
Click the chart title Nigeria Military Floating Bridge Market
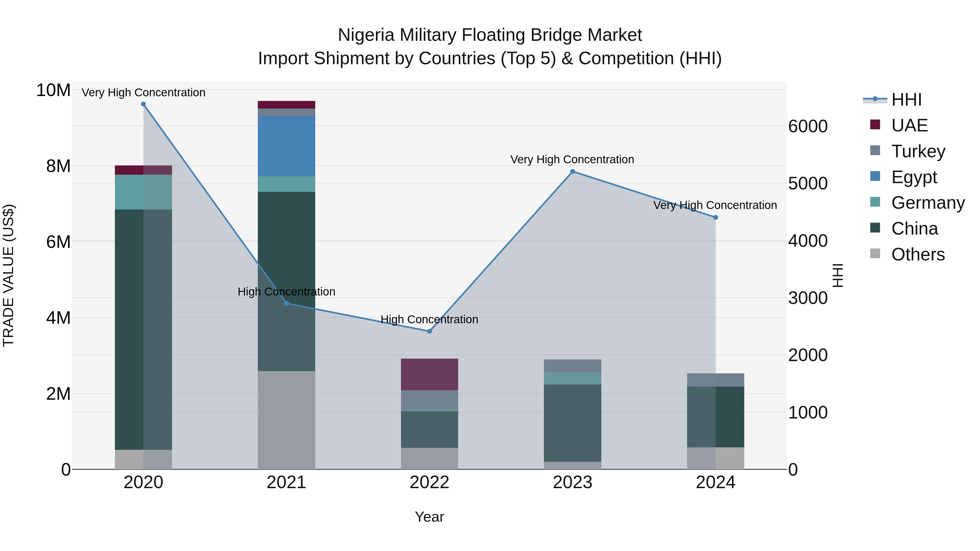click(x=490, y=35)
